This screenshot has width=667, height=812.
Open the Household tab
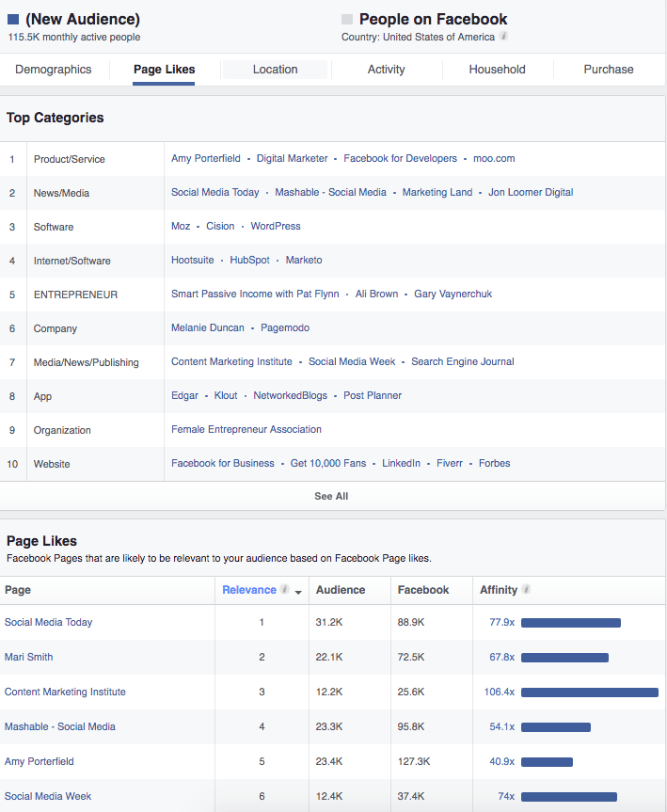click(497, 70)
